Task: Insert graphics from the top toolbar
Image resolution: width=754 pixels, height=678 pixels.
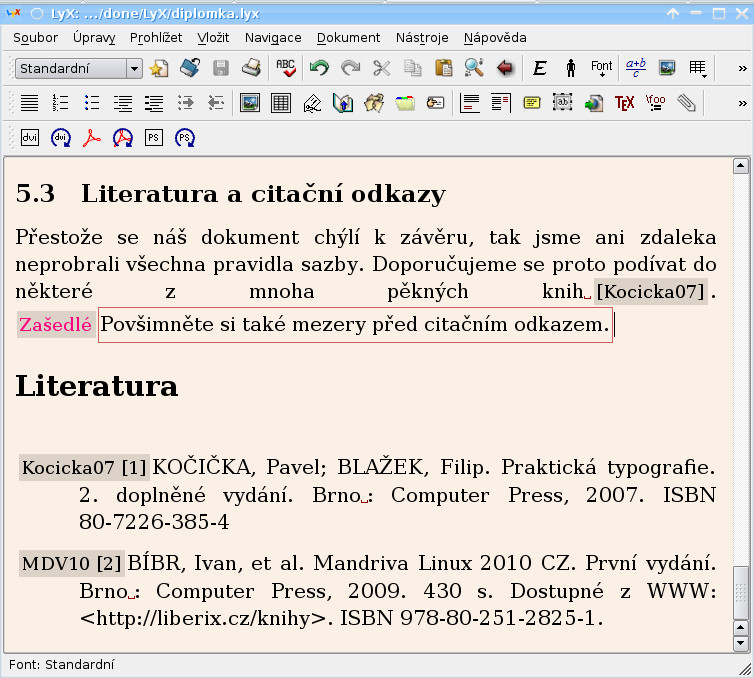Action: pyautogui.click(x=667, y=68)
